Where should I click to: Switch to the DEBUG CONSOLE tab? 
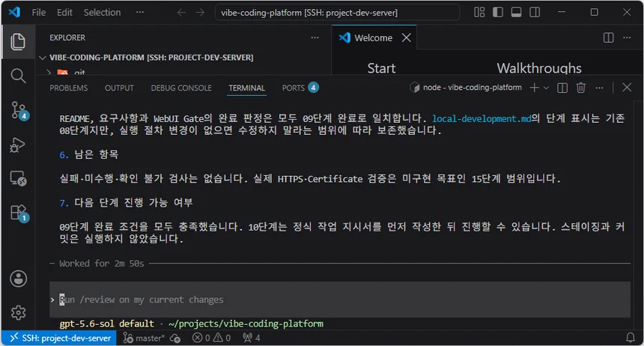181,88
